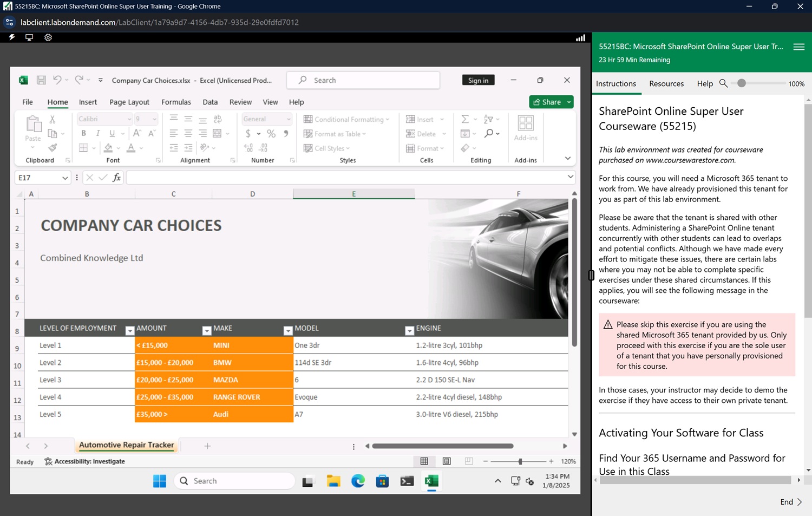Click the Undo arrow icon
Image resolution: width=812 pixels, height=516 pixels.
click(x=57, y=80)
